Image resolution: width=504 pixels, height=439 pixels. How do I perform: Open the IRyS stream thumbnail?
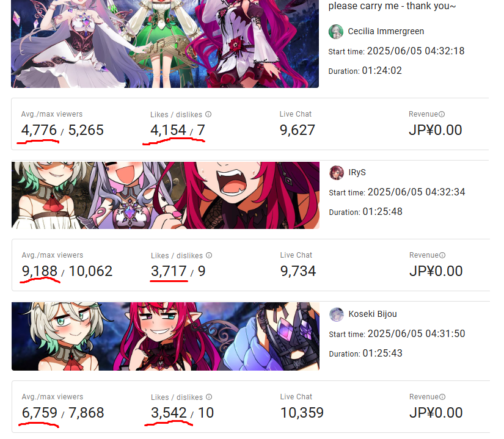pos(166,195)
